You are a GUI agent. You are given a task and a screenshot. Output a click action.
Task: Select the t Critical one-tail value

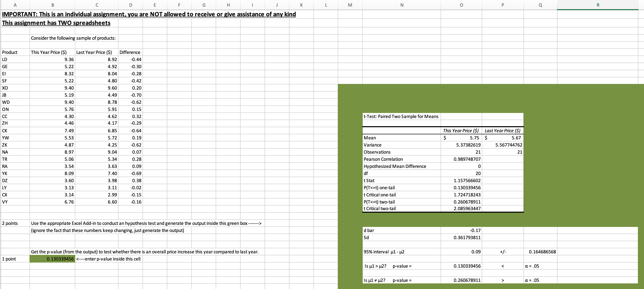[467, 195]
